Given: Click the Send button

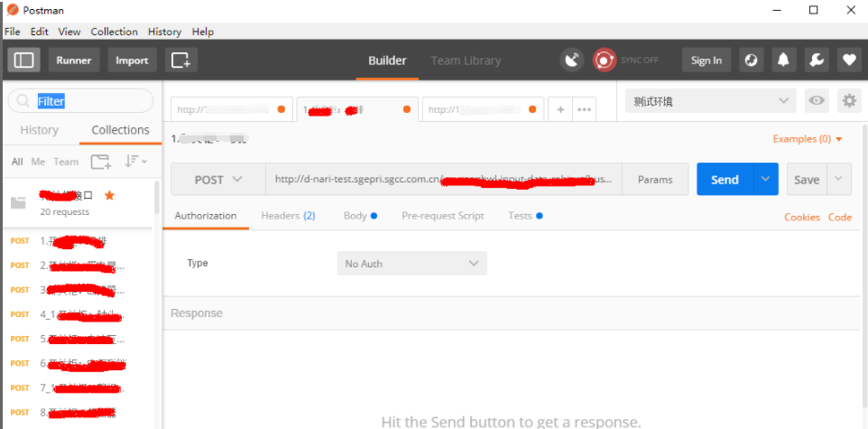Looking at the screenshot, I should (x=725, y=179).
